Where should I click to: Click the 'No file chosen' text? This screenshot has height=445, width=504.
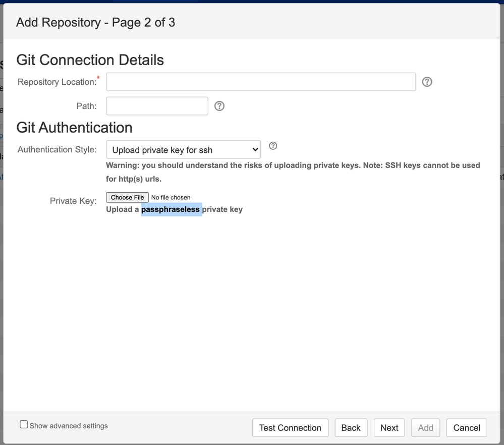tap(171, 197)
